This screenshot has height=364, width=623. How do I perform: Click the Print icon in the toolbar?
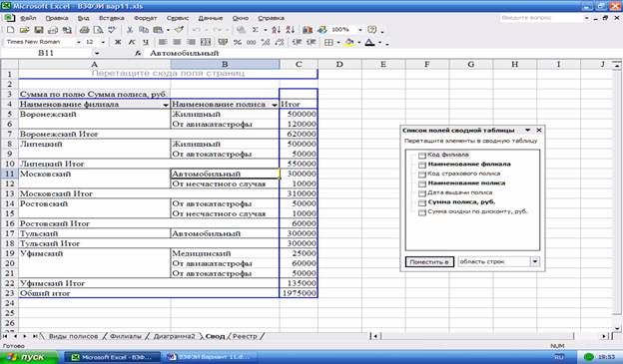click(84, 30)
